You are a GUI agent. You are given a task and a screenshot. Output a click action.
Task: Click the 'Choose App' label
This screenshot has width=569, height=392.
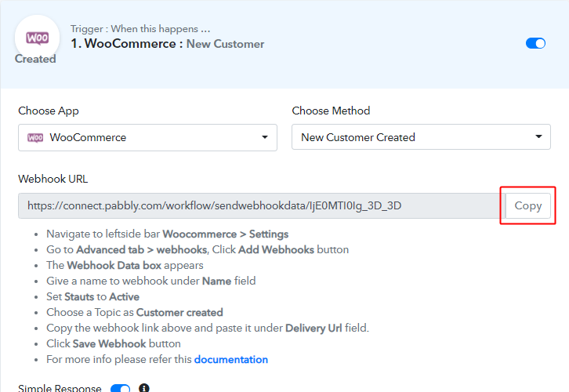tap(49, 111)
